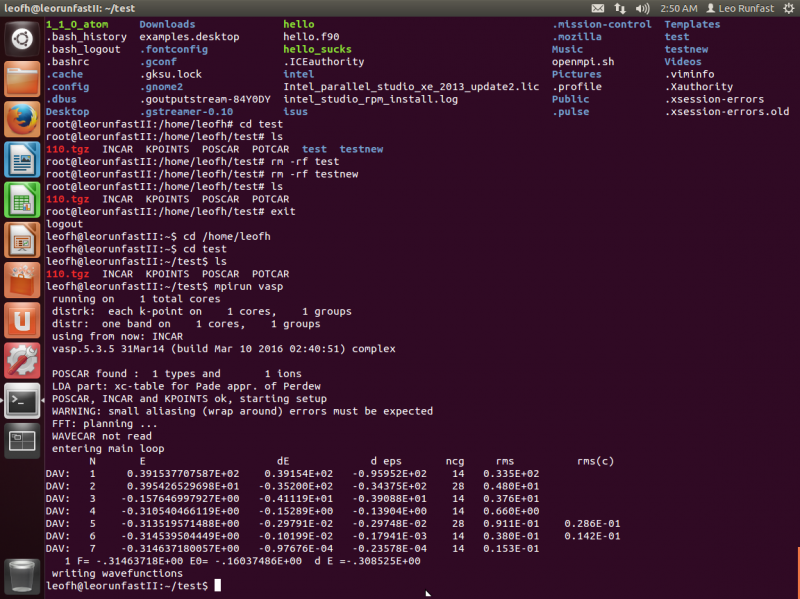Click rms(c) value 0.142E-01
This screenshot has height=599, width=800.
pos(592,536)
